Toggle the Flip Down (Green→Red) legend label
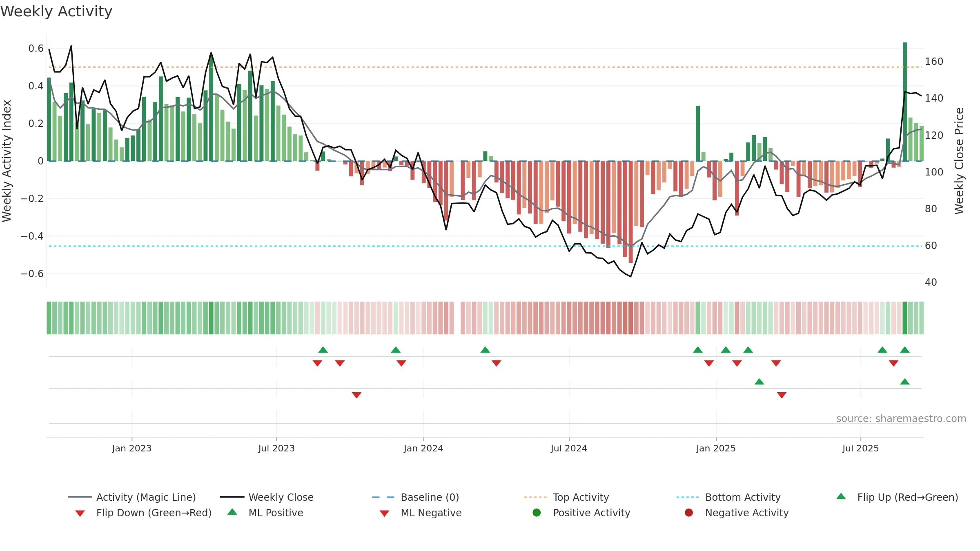The width and height of the screenshot is (980, 551). click(154, 513)
